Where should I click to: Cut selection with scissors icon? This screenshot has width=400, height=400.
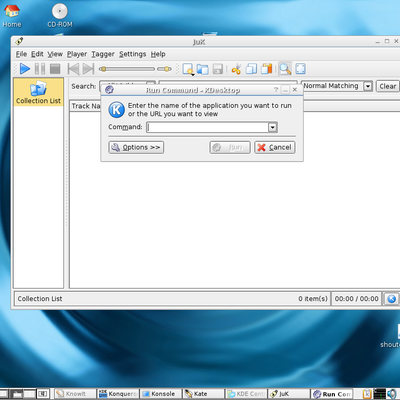pyautogui.click(x=236, y=69)
